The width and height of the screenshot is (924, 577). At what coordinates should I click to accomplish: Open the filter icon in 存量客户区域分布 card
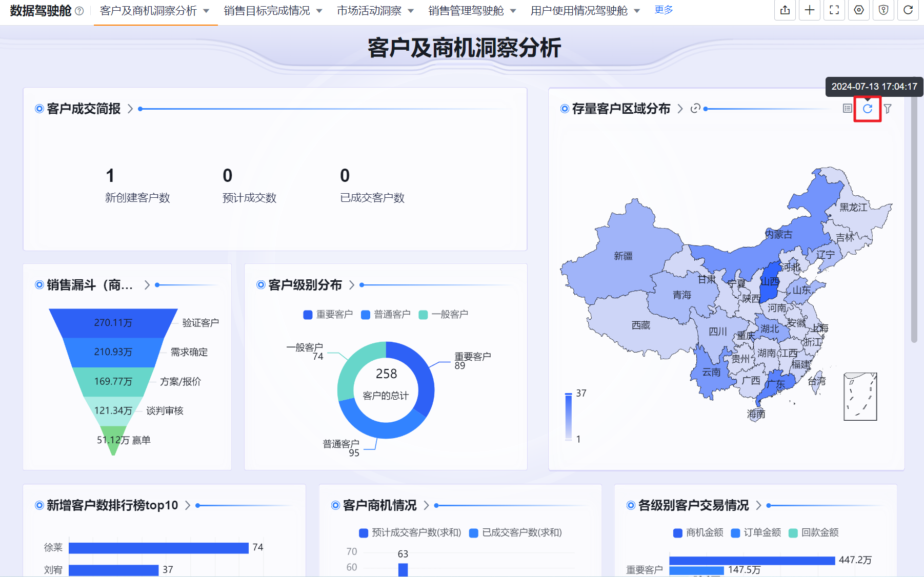click(888, 109)
